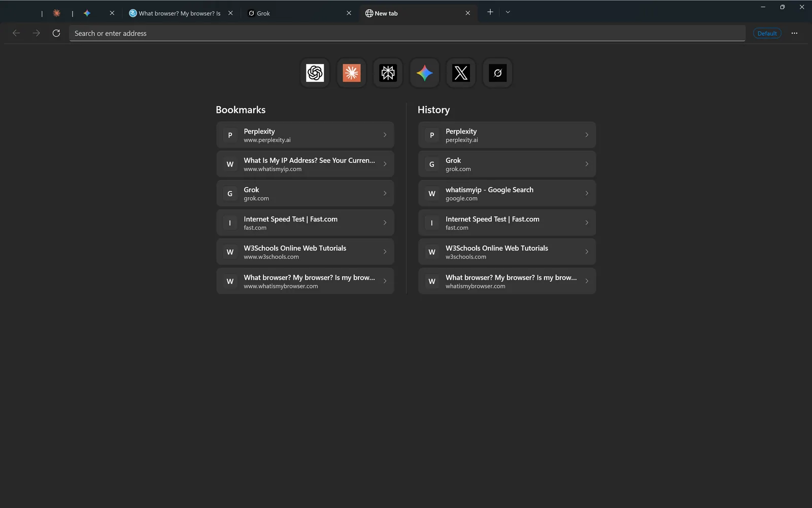Expand the tab list dropdown arrow
Image resolution: width=812 pixels, height=508 pixels.
(508, 12)
